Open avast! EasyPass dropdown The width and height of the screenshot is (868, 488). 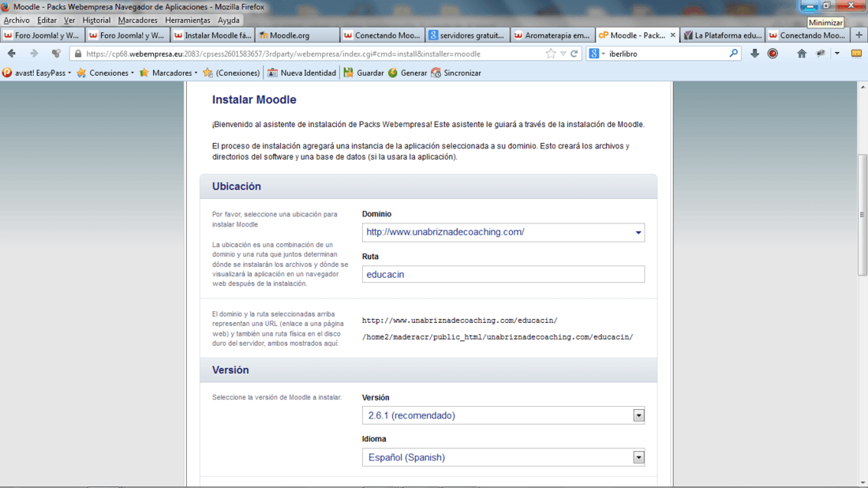point(36,73)
